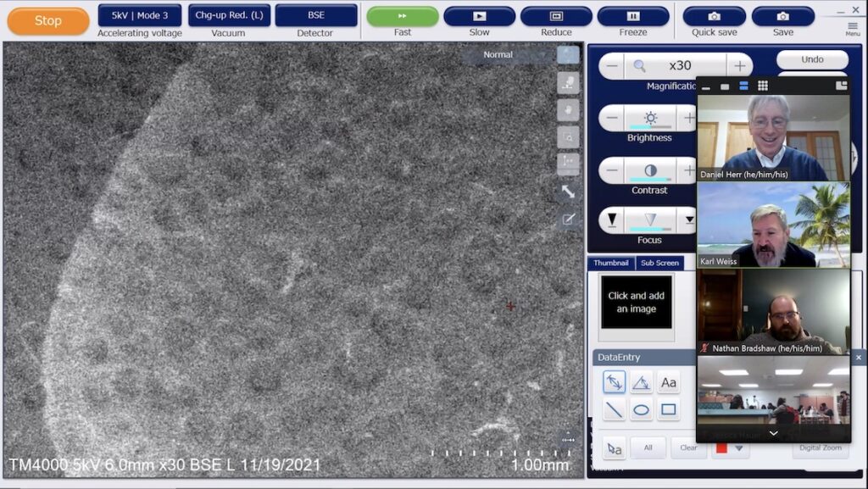Select the rectangle drawing tool in DataEntry

pos(669,409)
